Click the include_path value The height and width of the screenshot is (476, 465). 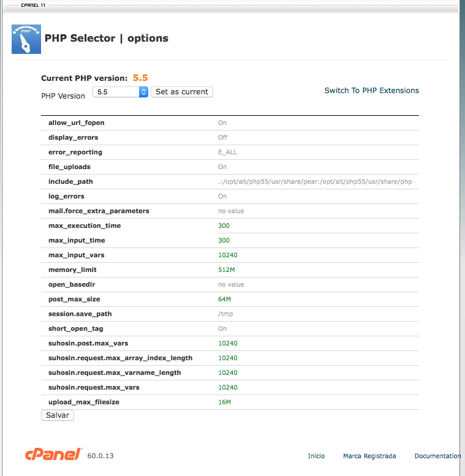pyautogui.click(x=315, y=181)
